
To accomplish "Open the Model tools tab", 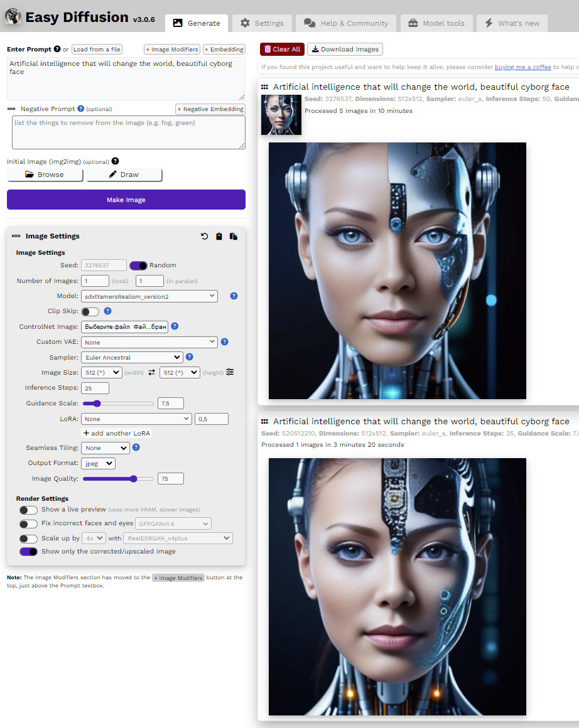I will [x=436, y=23].
